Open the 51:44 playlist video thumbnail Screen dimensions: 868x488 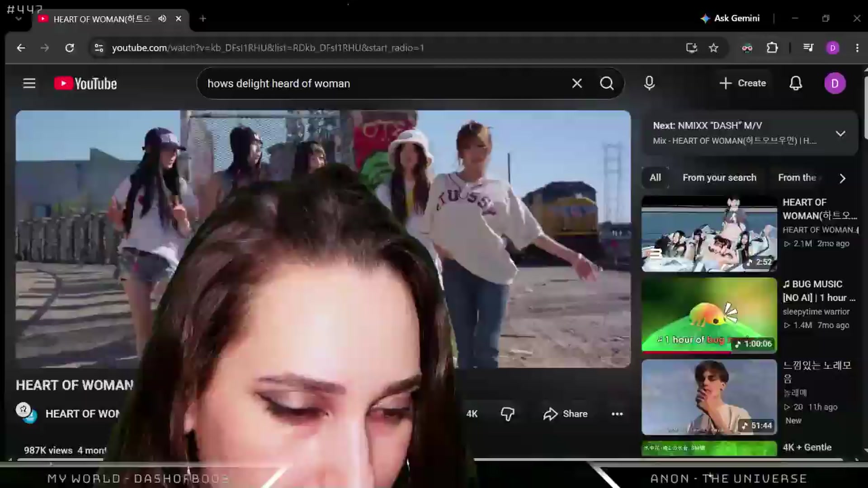click(x=709, y=397)
